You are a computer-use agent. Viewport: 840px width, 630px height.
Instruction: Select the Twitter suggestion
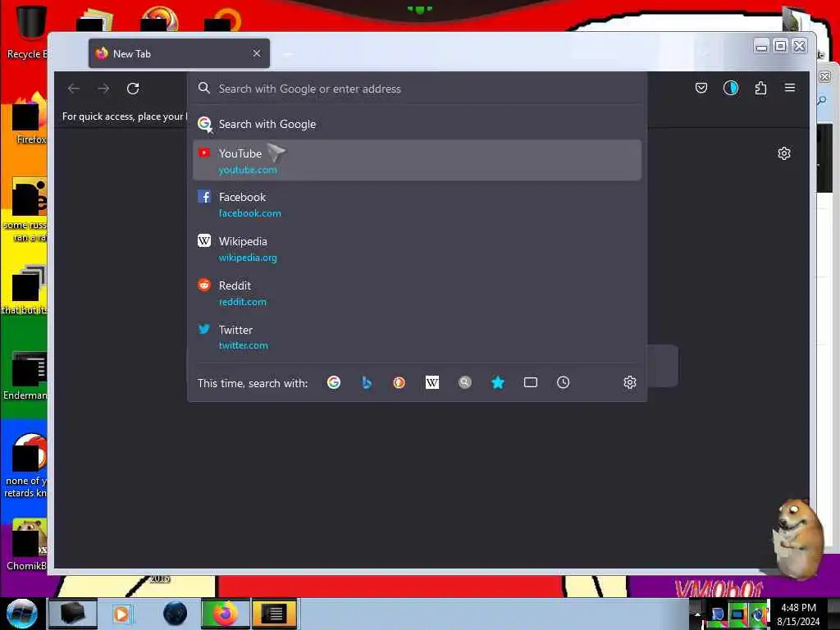417,337
